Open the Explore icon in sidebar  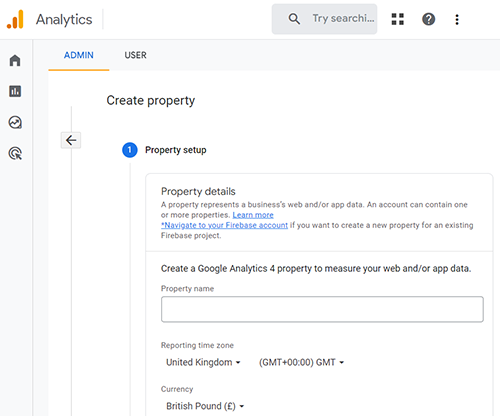click(15, 122)
